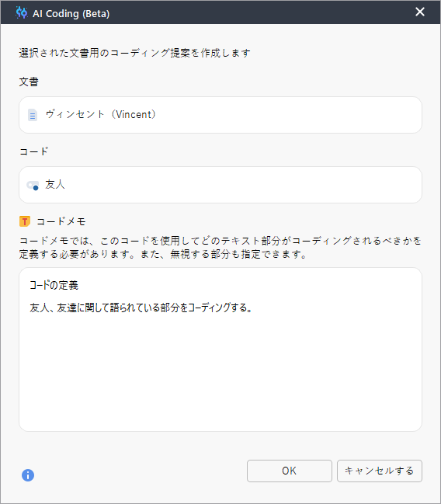Click the document icon beside ヴィンセント
Image resolution: width=441 pixels, height=504 pixels.
tap(33, 115)
